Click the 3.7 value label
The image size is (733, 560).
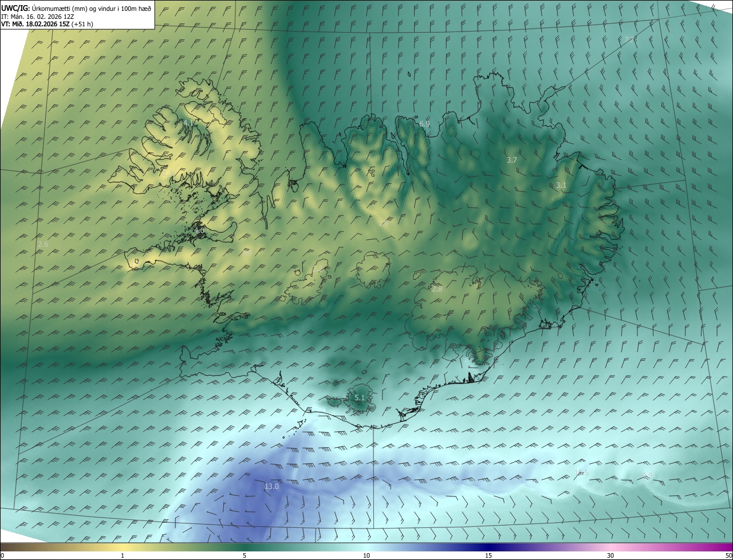(x=512, y=160)
